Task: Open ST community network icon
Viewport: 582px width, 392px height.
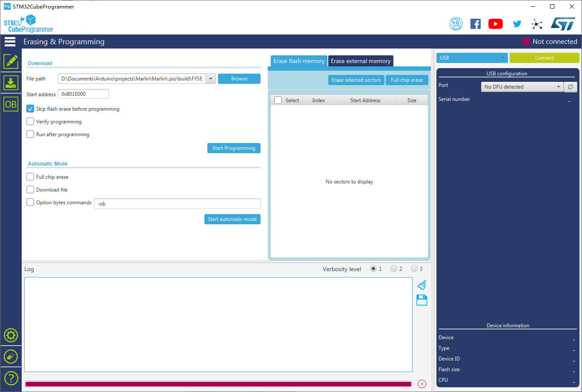Action: 537,24
